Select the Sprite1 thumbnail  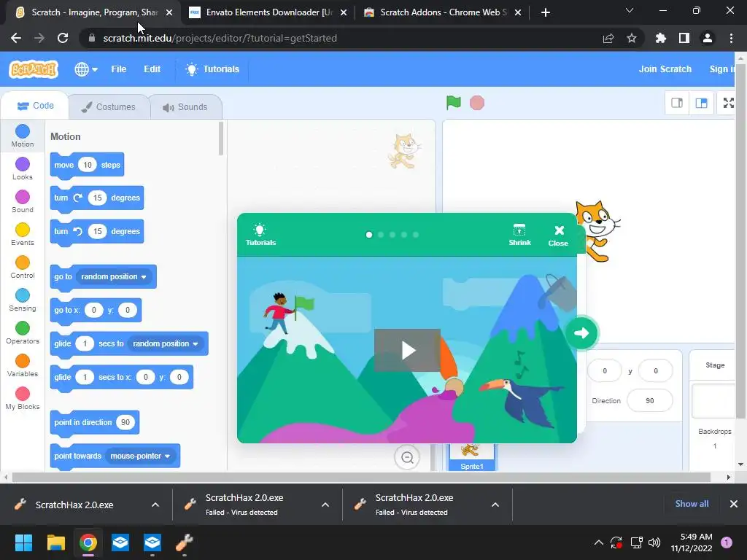pos(472,457)
